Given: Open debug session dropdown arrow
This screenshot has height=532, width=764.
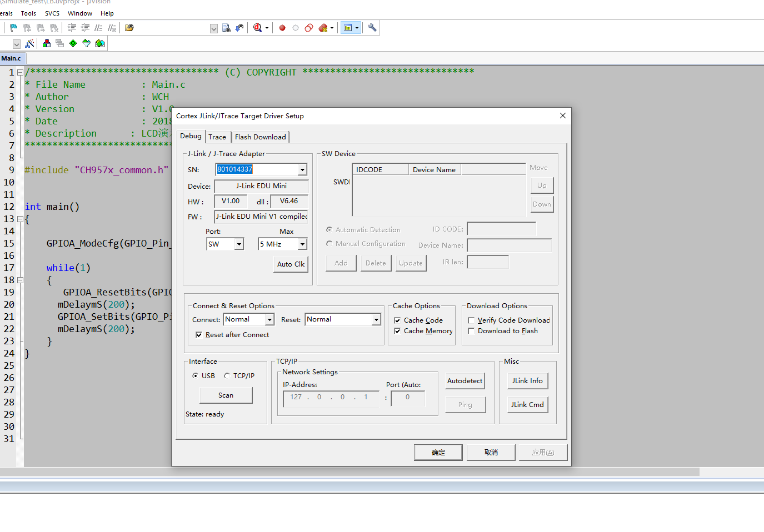Looking at the screenshot, I should [x=267, y=28].
